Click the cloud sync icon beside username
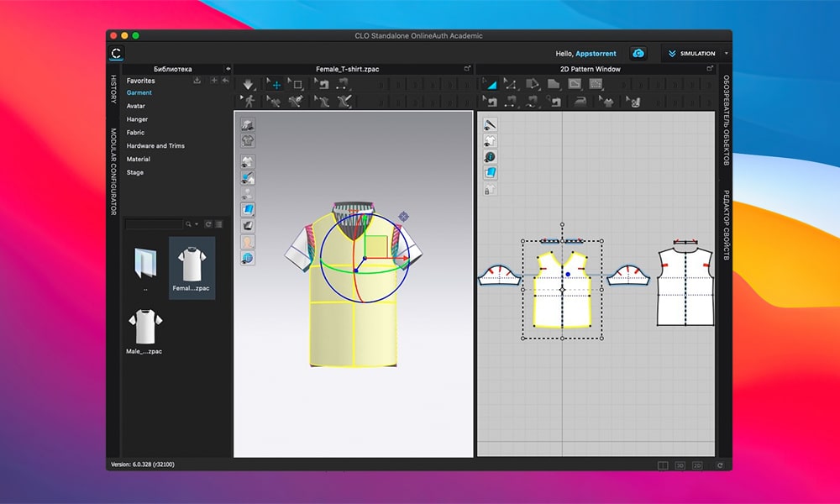Viewport: 840px width, 504px height. [638, 53]
